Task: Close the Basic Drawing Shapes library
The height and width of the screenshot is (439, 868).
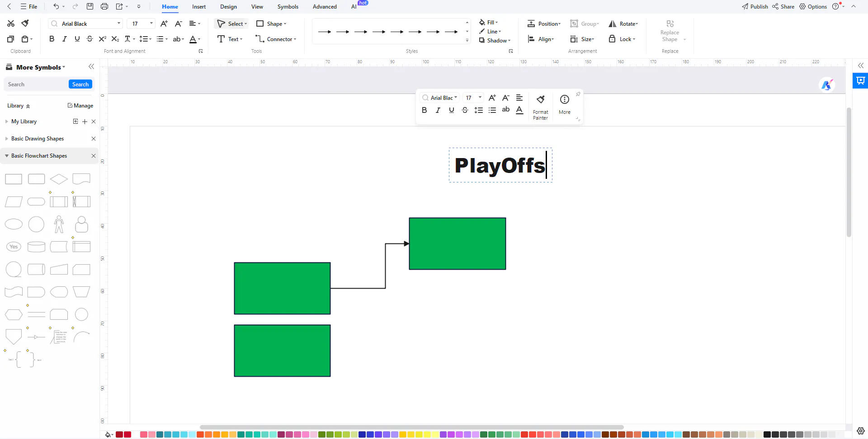Action: 94,139
